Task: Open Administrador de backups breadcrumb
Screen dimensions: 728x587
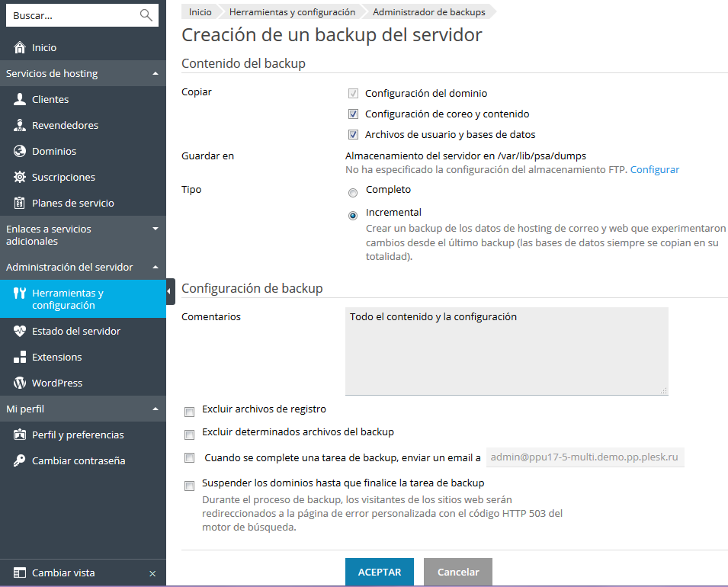Action: coord(428,12)
